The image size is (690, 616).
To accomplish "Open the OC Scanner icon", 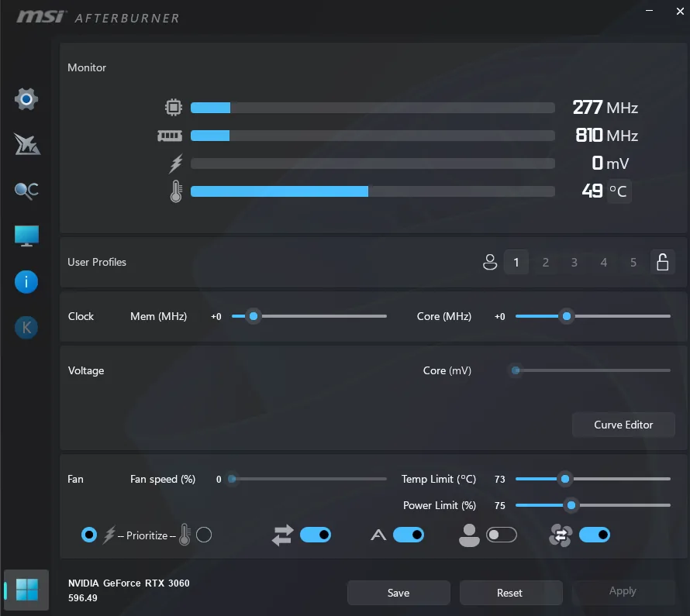I will pyautogui.click(x=26, y=191).
